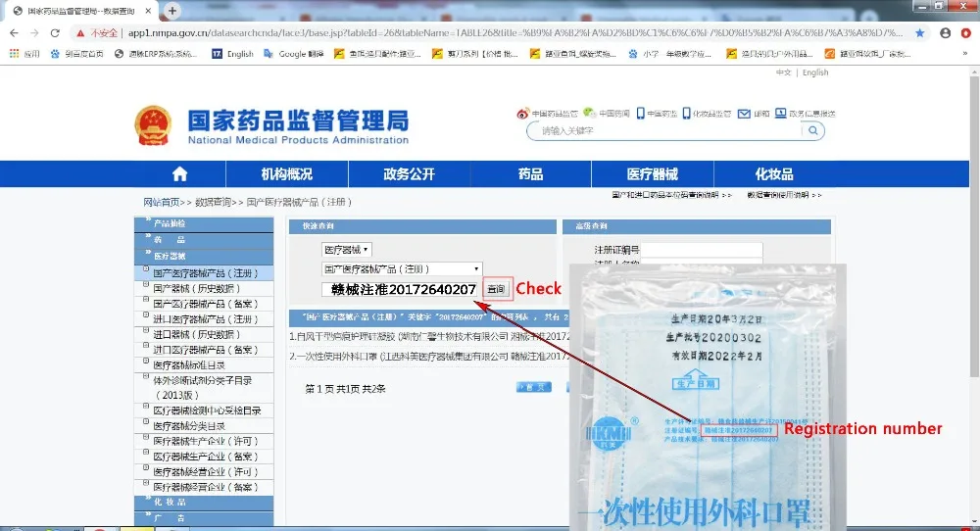This screenshot has width=980, height=531.
Task: Open the 医疗器械 navigation menu
Action: pyautogui.click(x=652, y=174)
